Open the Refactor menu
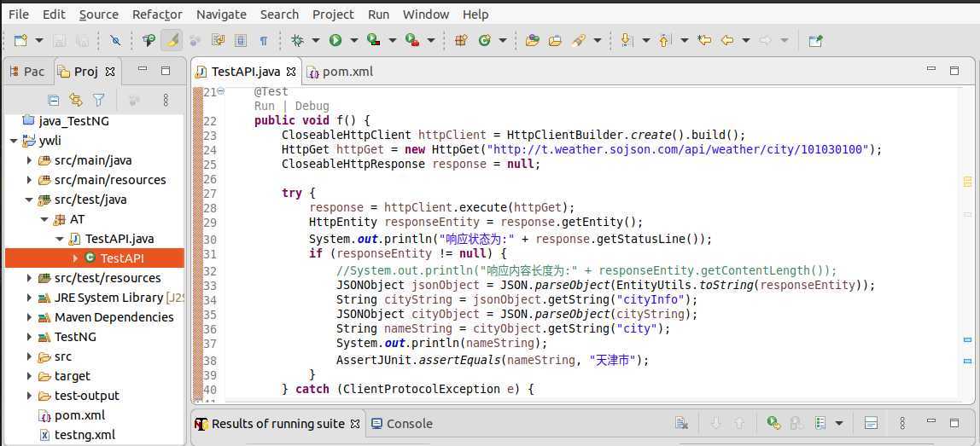980x446 pixels. [157, 14]
